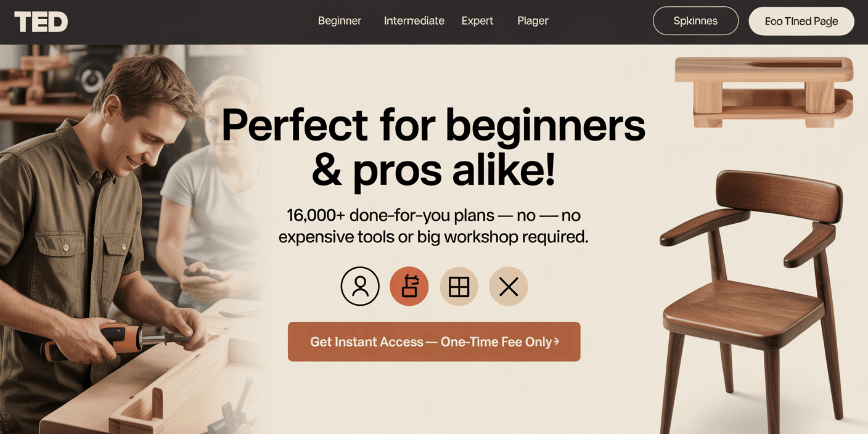868x434 pixels.
Task: Go to the Intermediate section
Action: (414, 21)
